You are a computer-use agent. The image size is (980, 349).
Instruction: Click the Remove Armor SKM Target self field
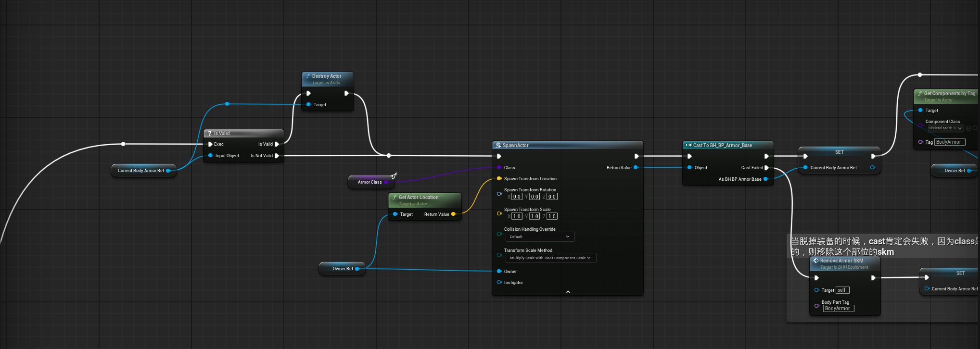(843, 290)
